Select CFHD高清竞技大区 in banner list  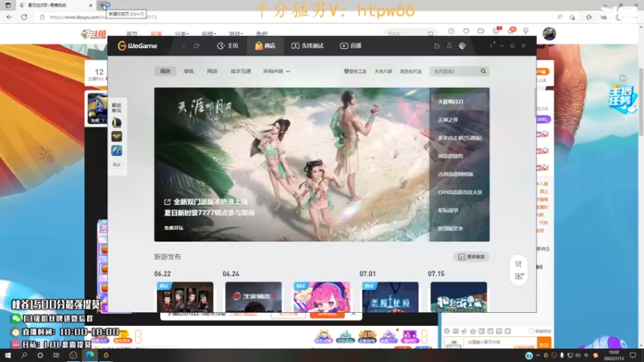coord(460,192)
